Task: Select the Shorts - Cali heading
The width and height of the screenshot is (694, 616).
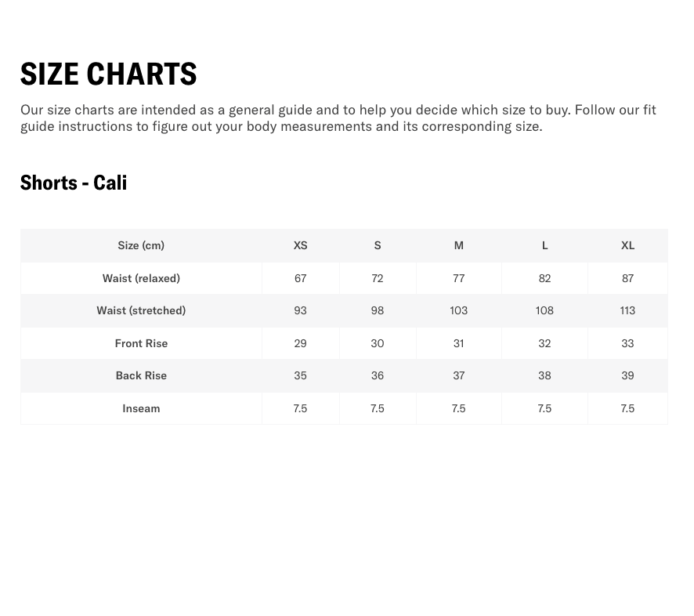Action: [x=74, y=183]
